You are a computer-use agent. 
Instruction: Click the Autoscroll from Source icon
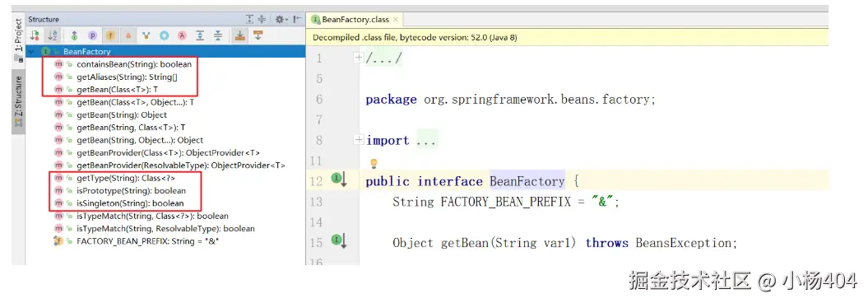pyautogui.click(x=258, y=35)
